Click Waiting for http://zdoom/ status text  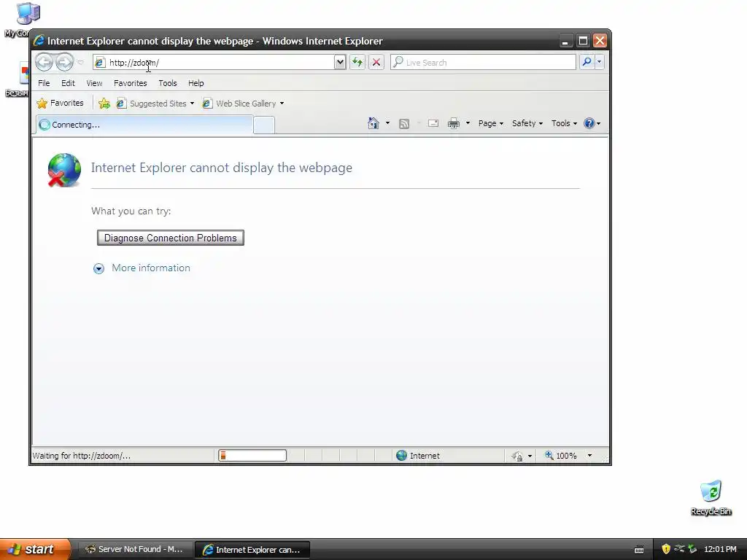[82, 456]
